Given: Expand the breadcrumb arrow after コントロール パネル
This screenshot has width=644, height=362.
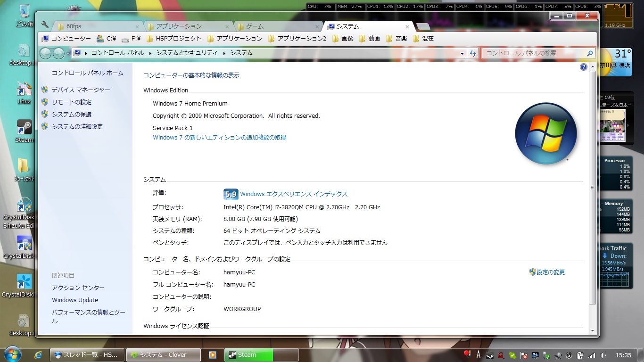Looking at the screenshot, I should 150,53.
